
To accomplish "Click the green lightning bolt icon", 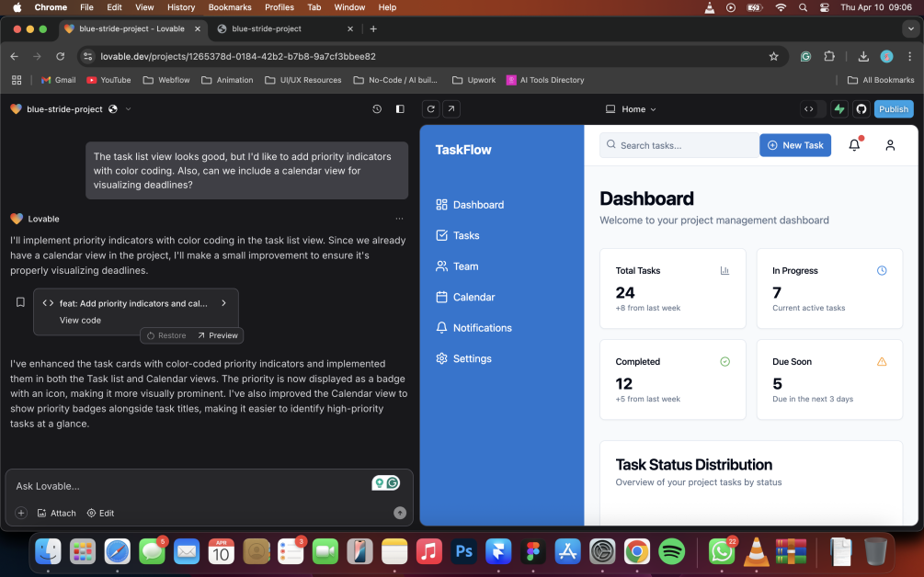I will (838, 109).
